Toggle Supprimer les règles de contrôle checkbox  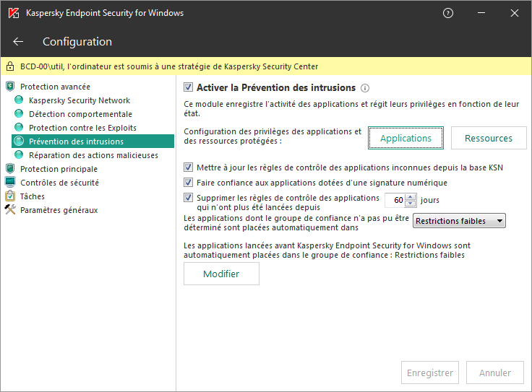189,198
